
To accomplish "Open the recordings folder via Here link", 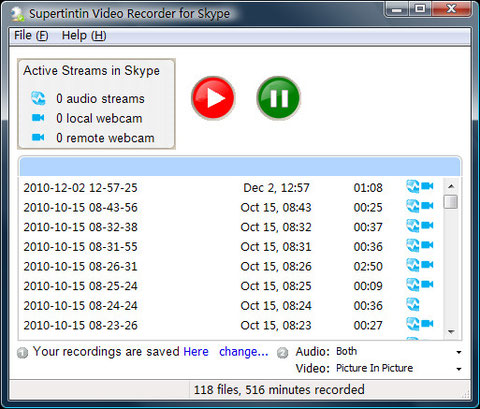I will coord(196,352).
